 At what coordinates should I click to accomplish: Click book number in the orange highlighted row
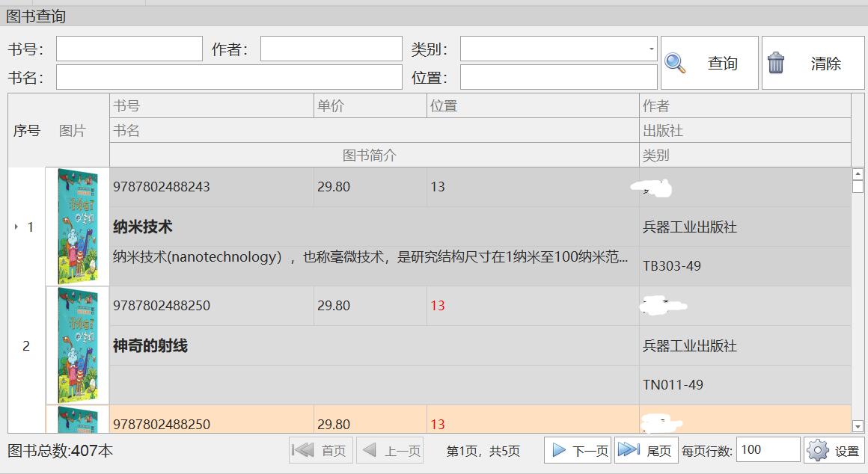[162, 425]
